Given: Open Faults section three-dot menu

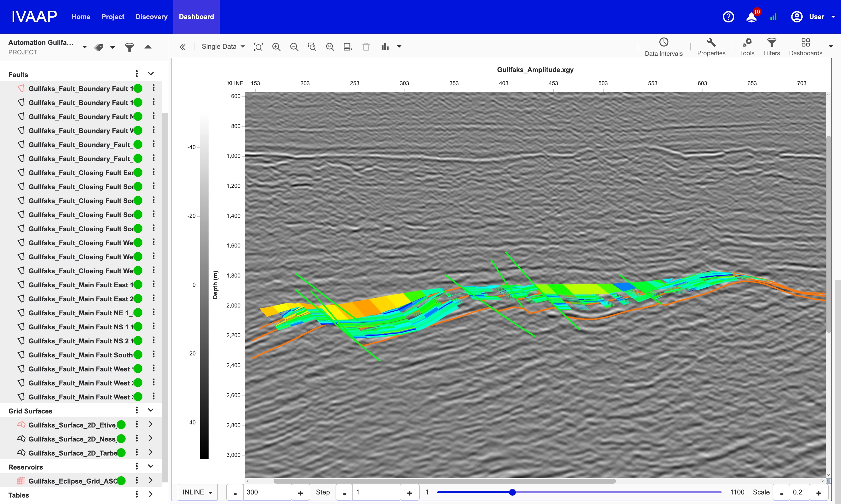Looking at the screenshot, I should point(137,74).
